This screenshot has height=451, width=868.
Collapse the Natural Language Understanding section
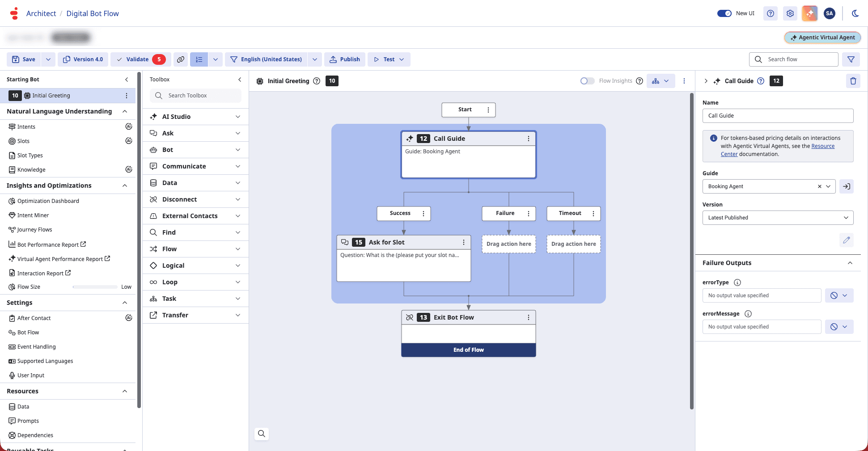tap(125, 111)
